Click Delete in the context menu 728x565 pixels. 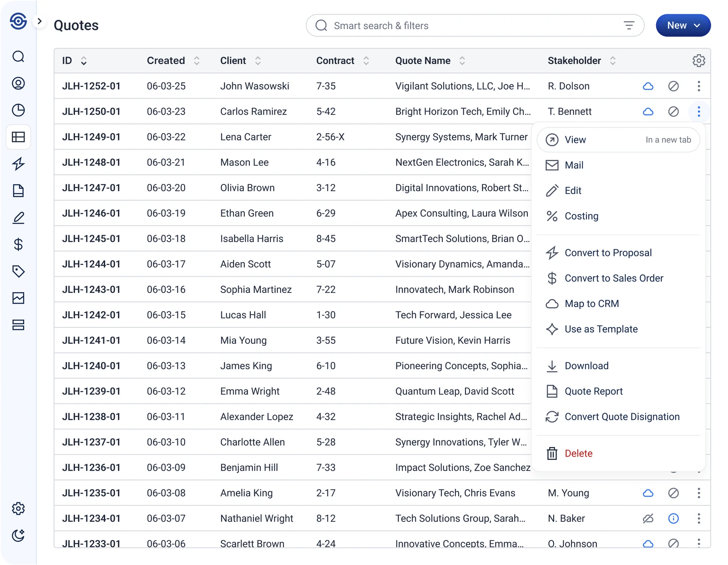(578, 453)
